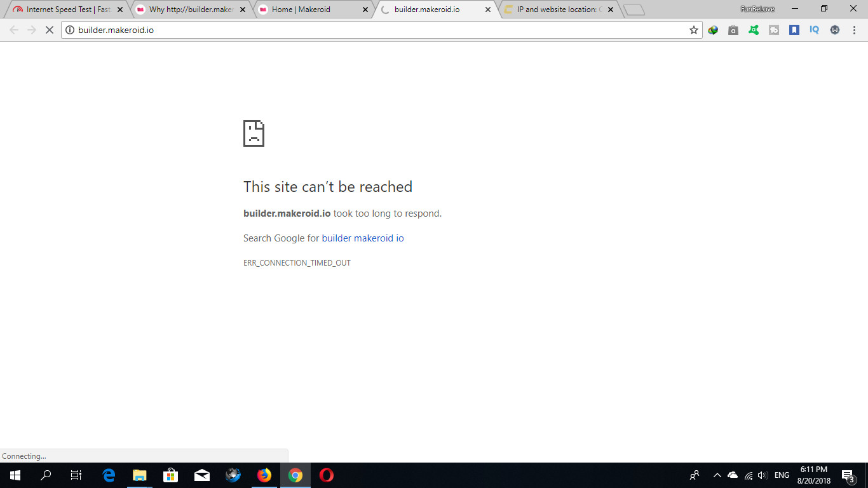
Task: Click the Chrome taskbar icon
Action: pos(295,475)
